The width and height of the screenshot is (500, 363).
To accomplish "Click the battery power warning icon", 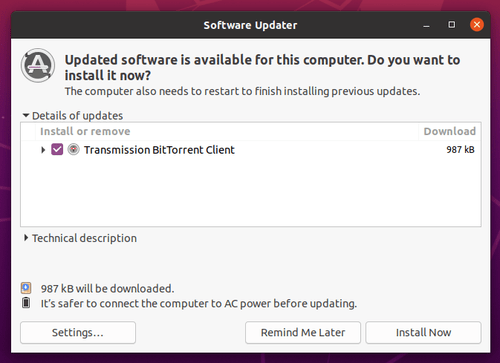I will pyautogui.click(x=26, y=303).
